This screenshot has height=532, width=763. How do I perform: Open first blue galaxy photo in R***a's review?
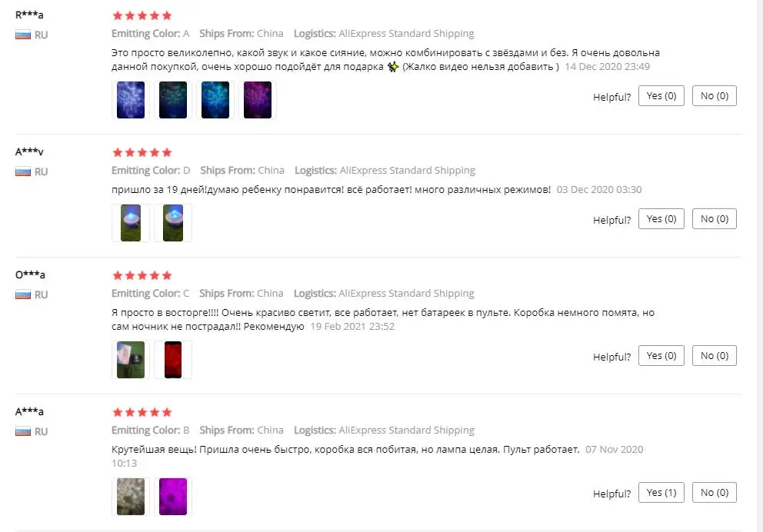(131, 100)
